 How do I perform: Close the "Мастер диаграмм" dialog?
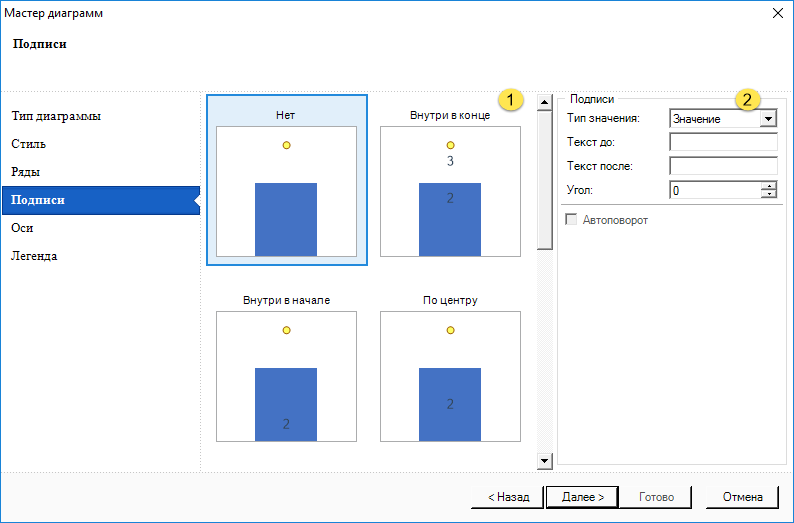(778, 13)
